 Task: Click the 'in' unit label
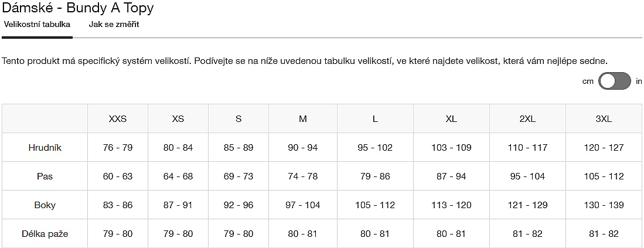tap(639, 81)
